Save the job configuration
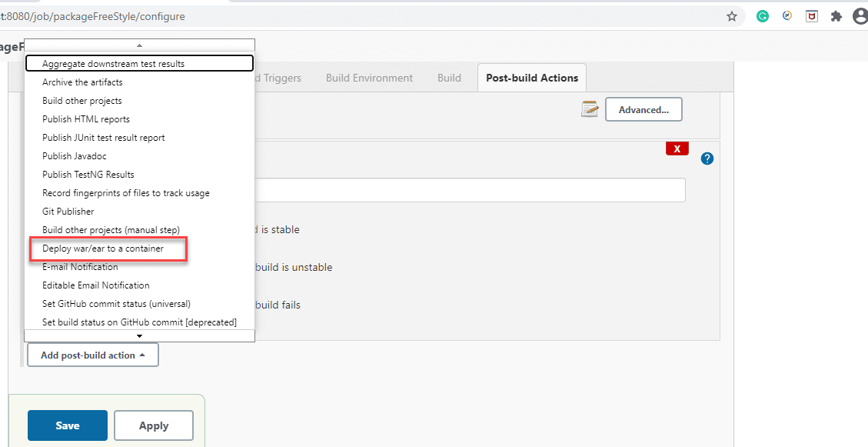The image size is (868, 447). 68,425
